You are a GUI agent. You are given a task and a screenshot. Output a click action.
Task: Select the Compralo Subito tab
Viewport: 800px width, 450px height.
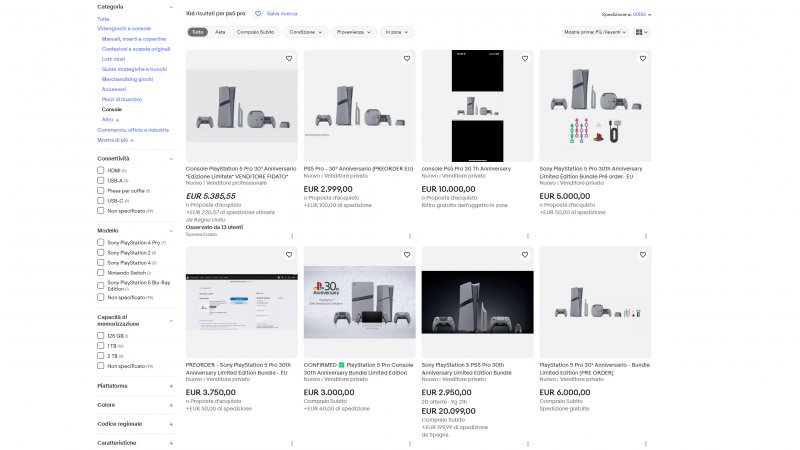(256, 32)
